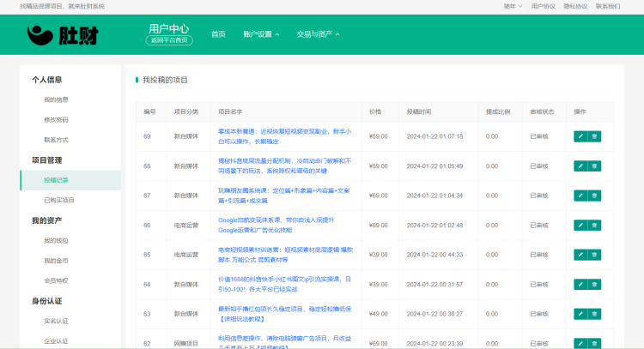This screenshot has width=644, height=349.
Task: Delete project 69 using its trash icon
Action: pos(595,136)
